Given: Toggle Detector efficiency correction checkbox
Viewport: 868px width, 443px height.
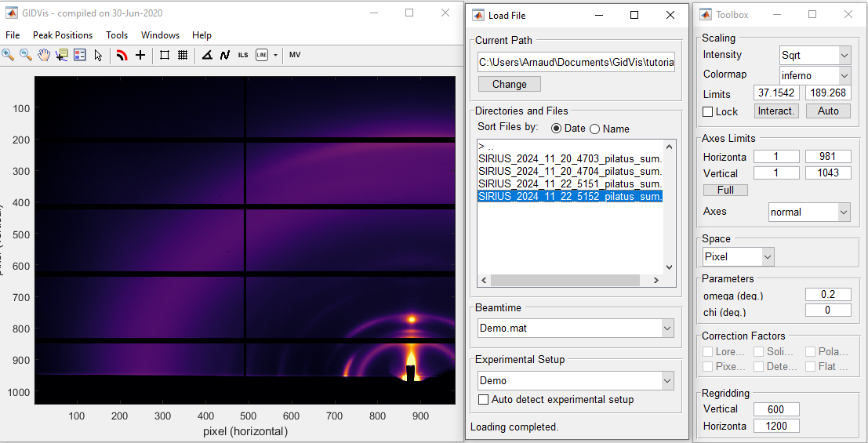Looking at the screenshot, I should (758, 366).
